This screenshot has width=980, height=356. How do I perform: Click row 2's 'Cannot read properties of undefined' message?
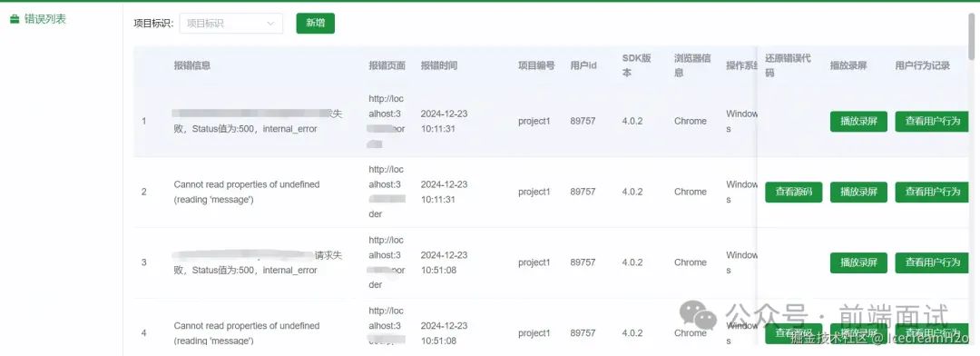pyautogui.click(x=246, y=193)
